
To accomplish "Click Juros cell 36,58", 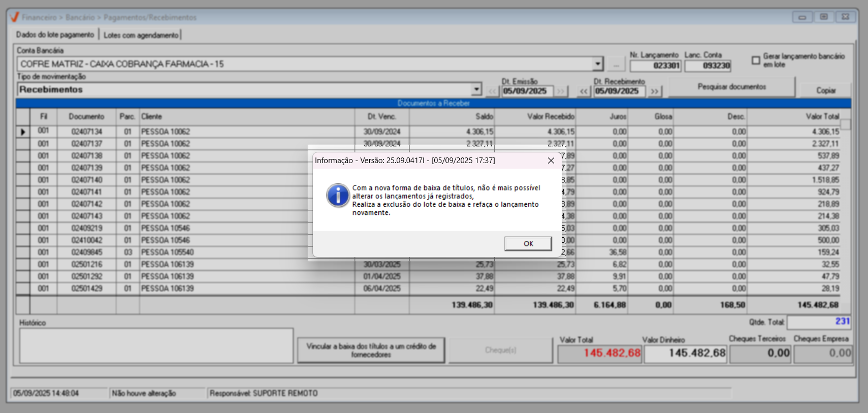I will tap(618, 252).
